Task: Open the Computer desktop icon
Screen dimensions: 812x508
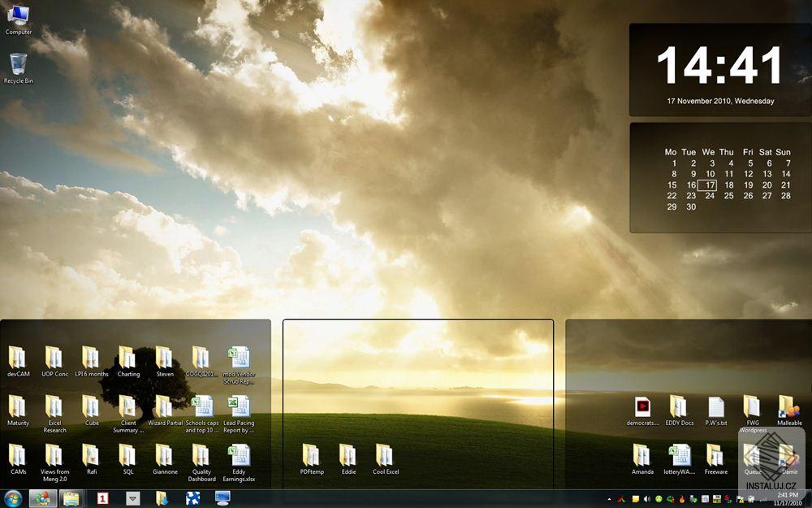Action: 18,20
